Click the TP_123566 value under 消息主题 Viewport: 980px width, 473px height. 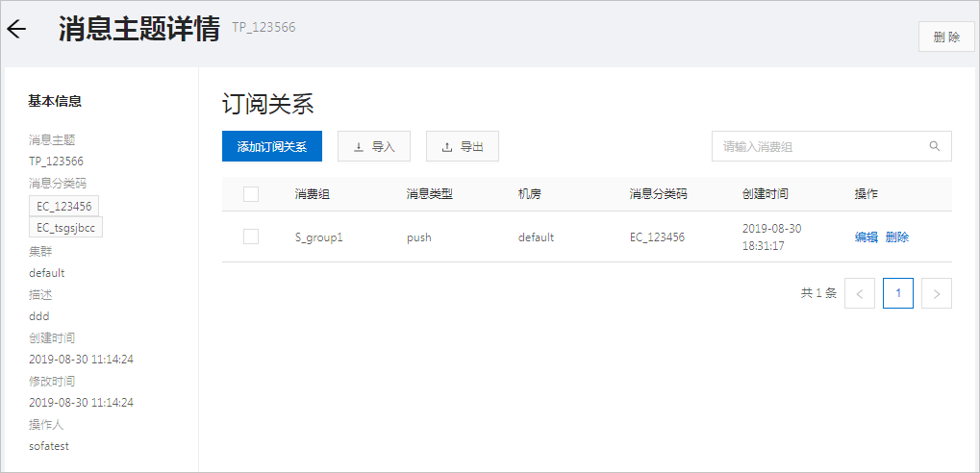[56, 162]
